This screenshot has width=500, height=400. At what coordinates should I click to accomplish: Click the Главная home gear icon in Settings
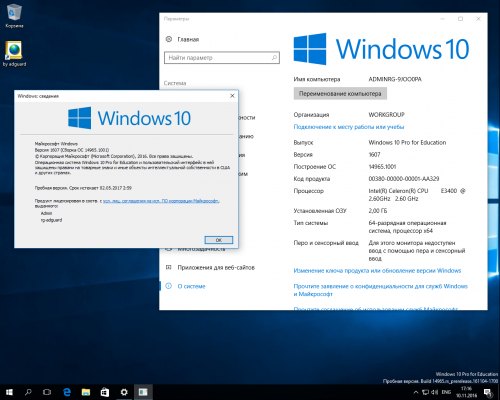click(x=169, y=39)
